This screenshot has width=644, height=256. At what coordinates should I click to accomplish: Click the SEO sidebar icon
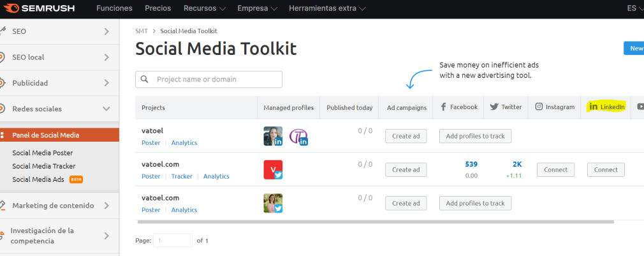point(3,31)
